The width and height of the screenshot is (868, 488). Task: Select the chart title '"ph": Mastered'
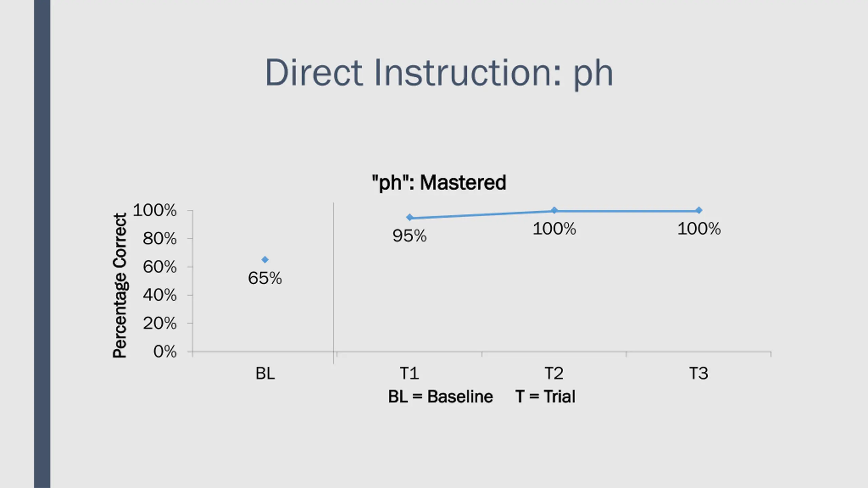pyautogui.click(x=439, y=183)
